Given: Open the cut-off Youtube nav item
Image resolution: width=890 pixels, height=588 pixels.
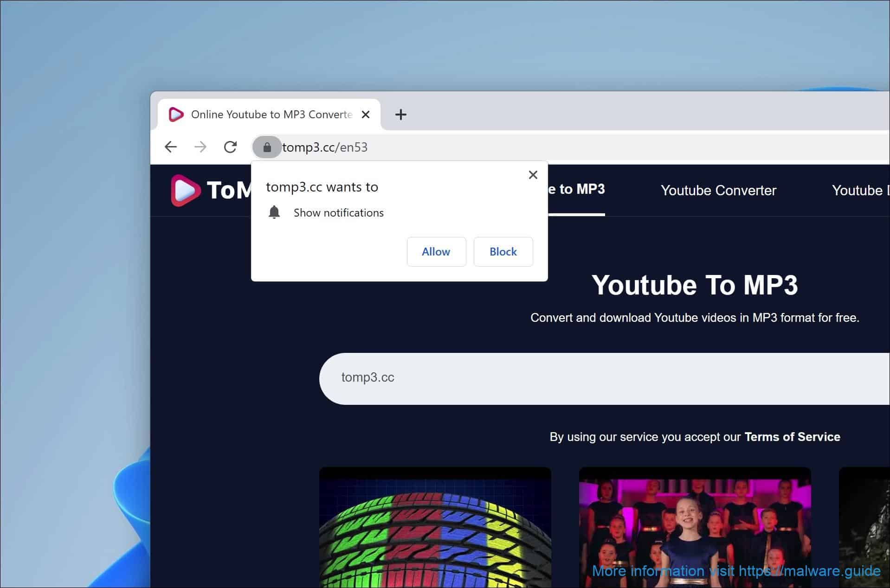Looking at the screenshot, I should [x=860, y=190].
